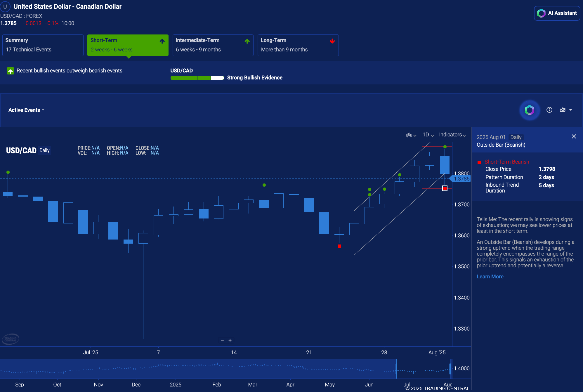Open the Indicators dropdown
583x392 pixels.
(x=452, y=135)
